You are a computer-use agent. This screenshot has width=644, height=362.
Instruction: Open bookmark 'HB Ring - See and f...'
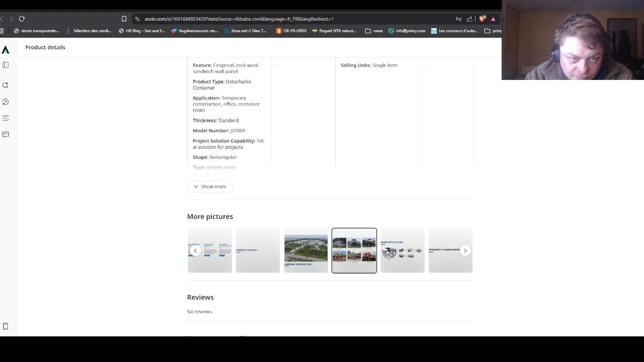point(141,31)
